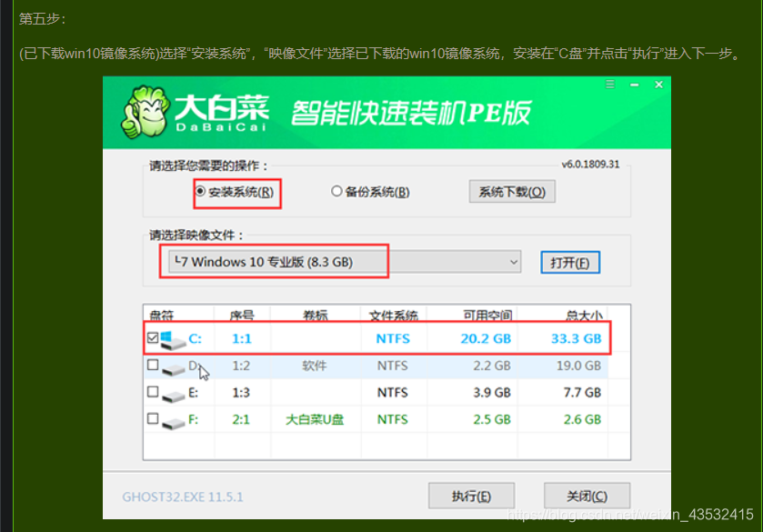Click the 3.9 GB free space cell

point(492,392)
